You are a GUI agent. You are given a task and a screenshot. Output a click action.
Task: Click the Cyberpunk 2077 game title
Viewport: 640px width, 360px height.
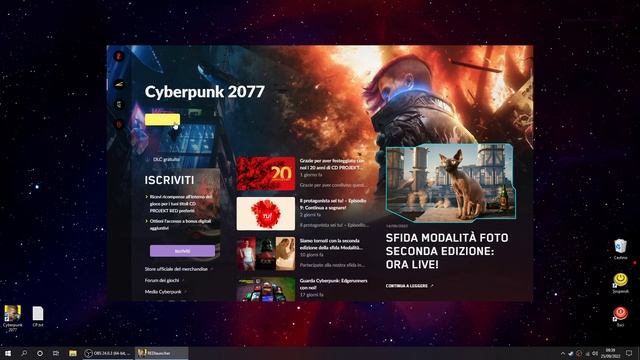point(204,92)
